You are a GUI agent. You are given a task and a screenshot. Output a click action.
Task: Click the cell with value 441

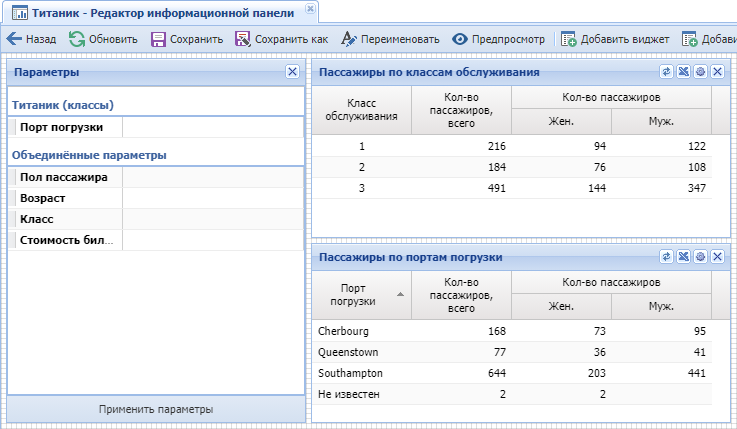[x=661, y=373]
